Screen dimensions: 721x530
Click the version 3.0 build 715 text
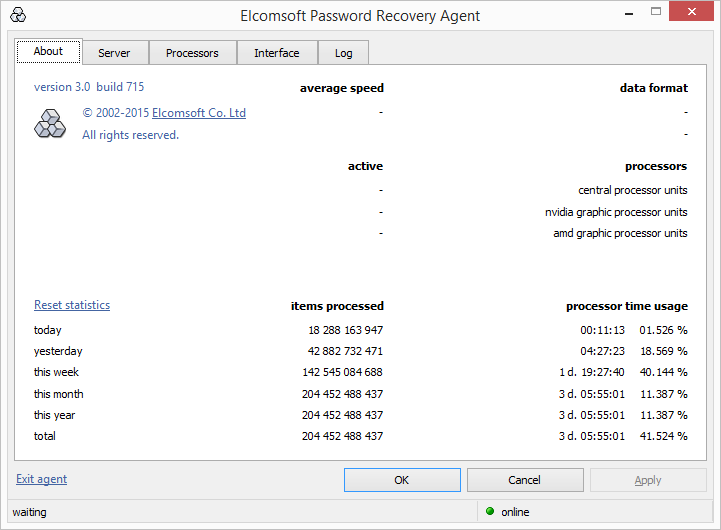pos(89,87)
